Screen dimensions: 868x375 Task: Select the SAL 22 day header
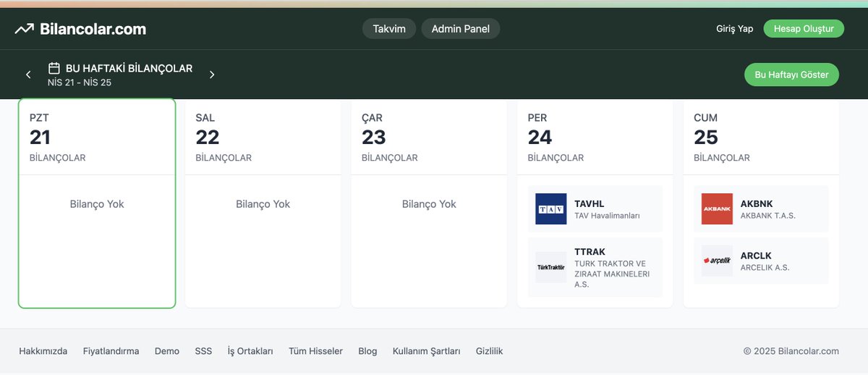[x=263, y=138]
